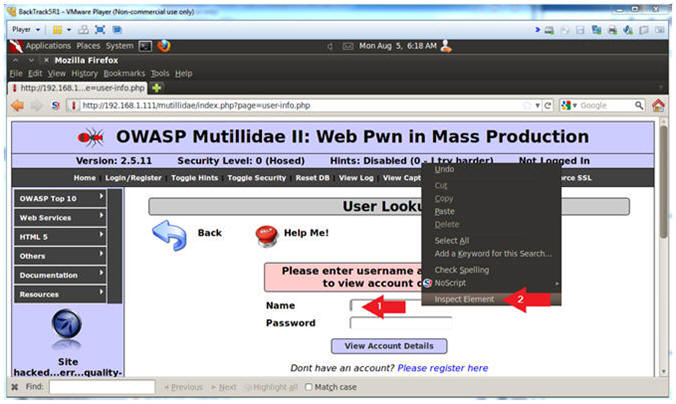Click the Reset DB navigation link
Viewport: 676px width, 404px height.
click(x=312, y=178)
